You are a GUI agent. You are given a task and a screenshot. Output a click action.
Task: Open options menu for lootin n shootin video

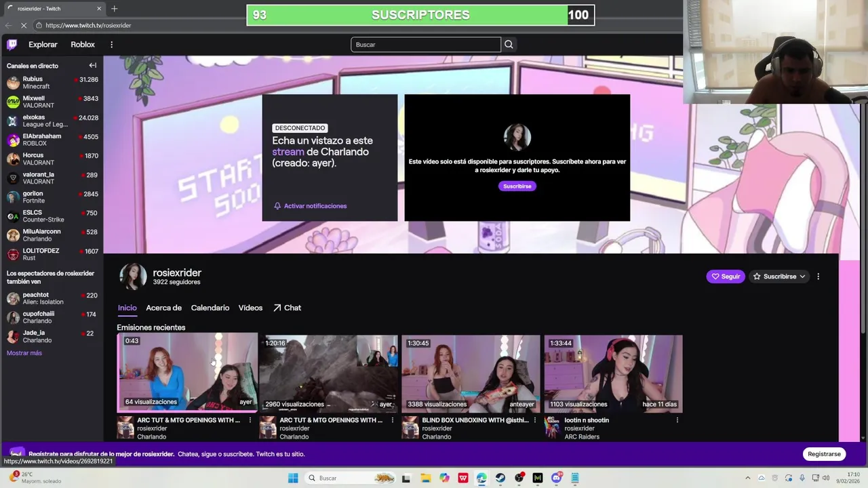click(677, 420)
